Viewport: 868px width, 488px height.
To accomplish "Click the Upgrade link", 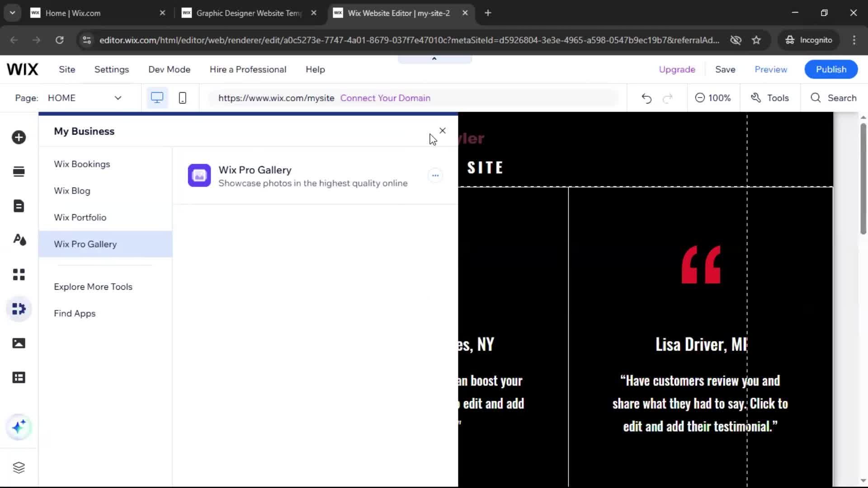I will click(677, 70).
